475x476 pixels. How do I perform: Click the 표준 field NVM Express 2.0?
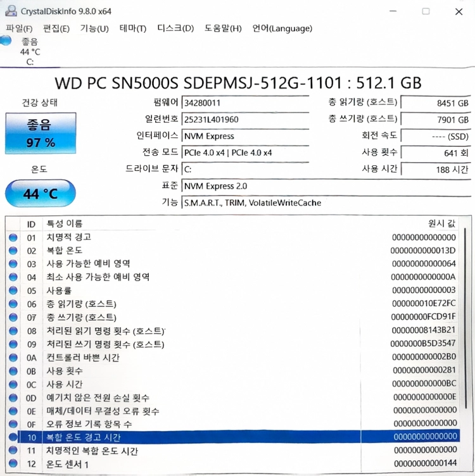[x=326, y=186]
